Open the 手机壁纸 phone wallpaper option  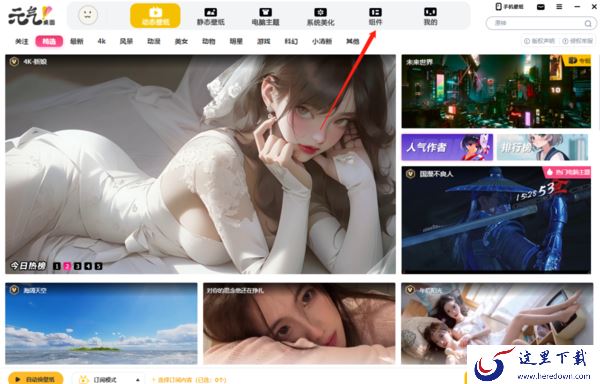coord(509,7)
